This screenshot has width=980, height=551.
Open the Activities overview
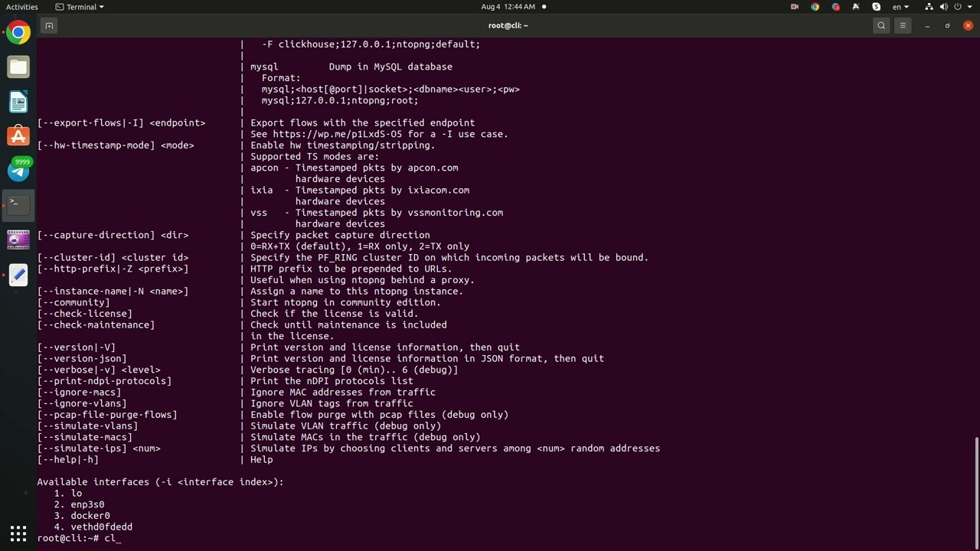[x=21, y=7]
